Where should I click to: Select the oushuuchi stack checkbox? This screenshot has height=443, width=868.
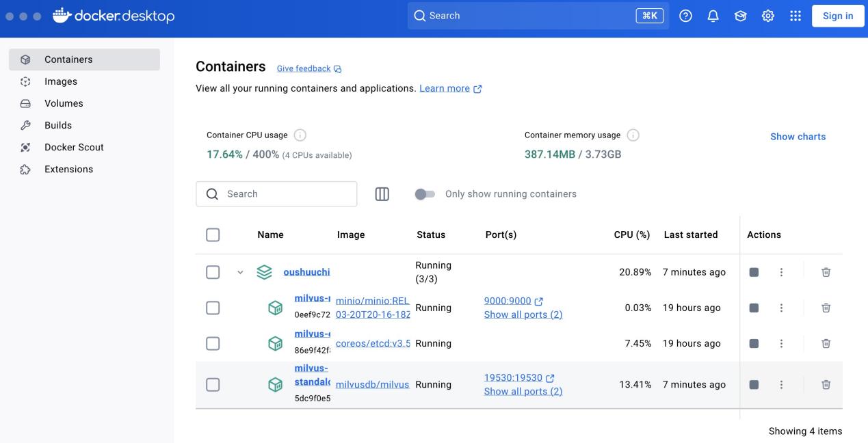tap(213, 272)
